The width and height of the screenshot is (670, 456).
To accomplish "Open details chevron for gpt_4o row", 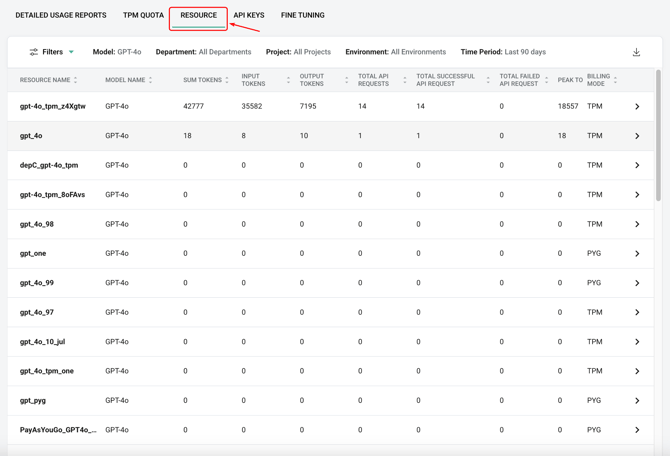I will point(637,136).
